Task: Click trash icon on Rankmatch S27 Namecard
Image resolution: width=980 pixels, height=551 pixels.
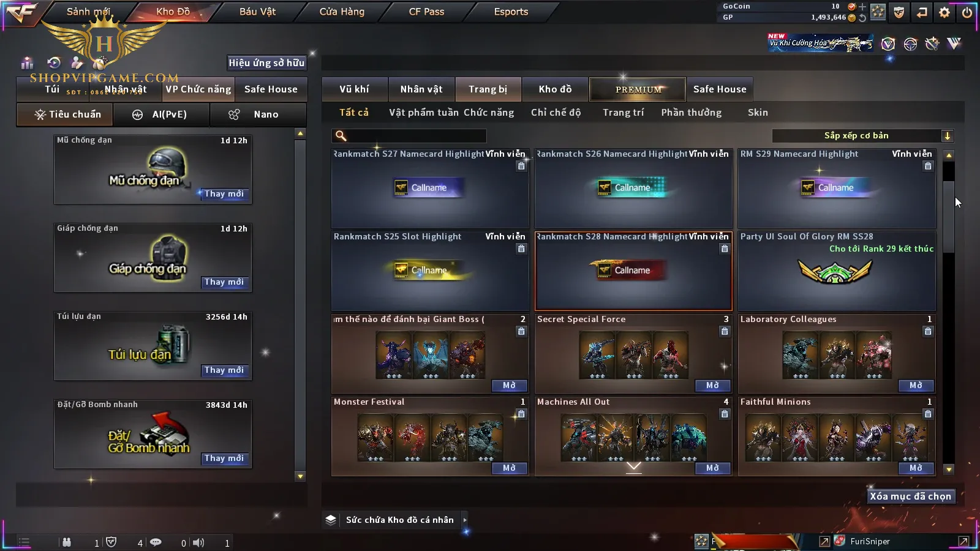Action: [521, 166]
